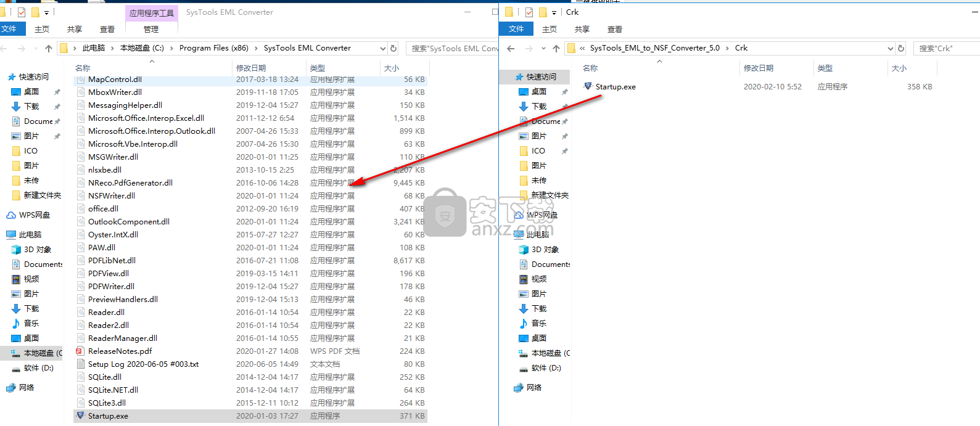980x426 pixels.
Task: Switch to 主页 tab in Crk window
Action: (550, 29)
